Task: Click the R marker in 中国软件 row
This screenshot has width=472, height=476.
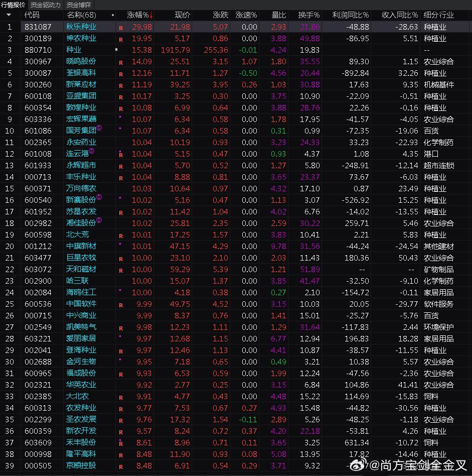Action: pyautogui.click(x=121, y=305)
